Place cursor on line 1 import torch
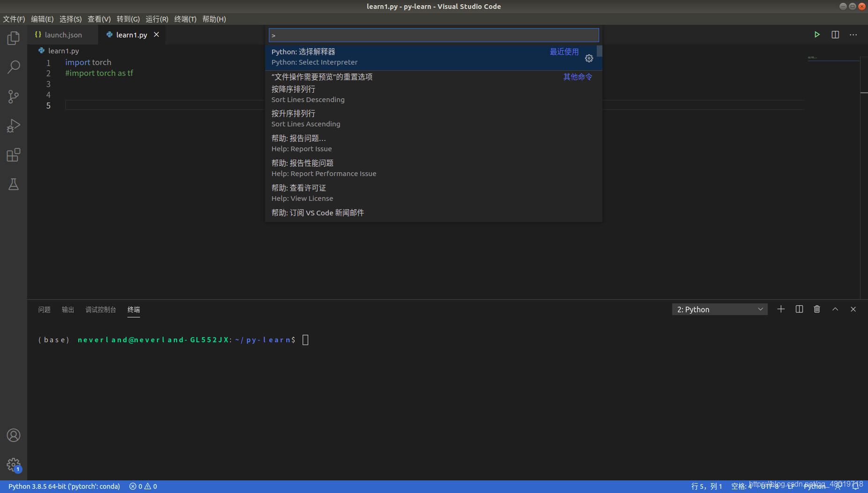 click(x=88, y=62)
